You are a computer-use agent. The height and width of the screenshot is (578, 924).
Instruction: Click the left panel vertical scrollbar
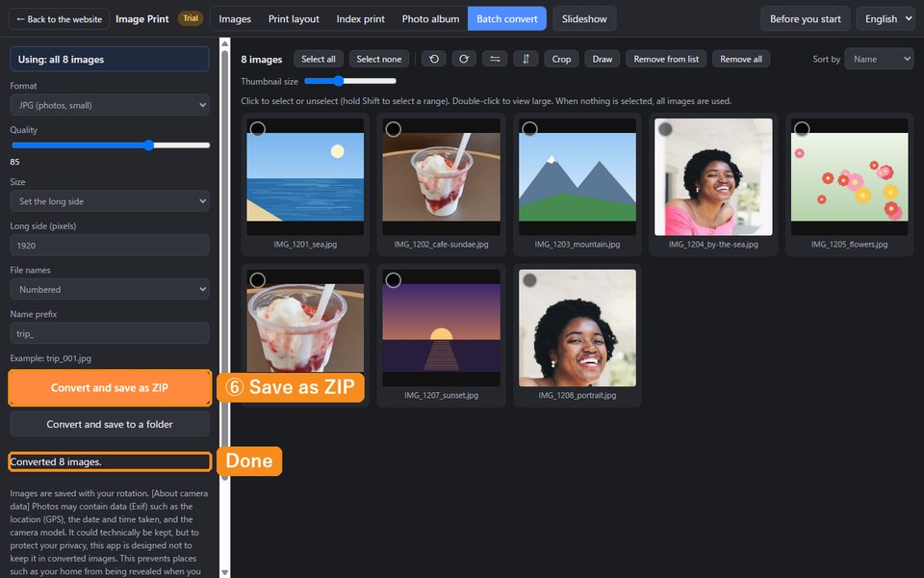pos(224,266)
